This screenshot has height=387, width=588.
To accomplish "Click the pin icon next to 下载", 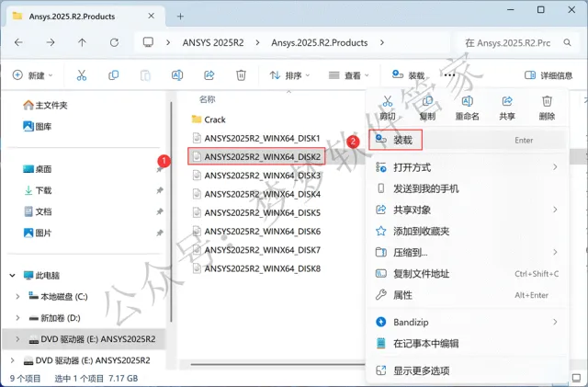I will pyautogui.click(x=159, y=190).
